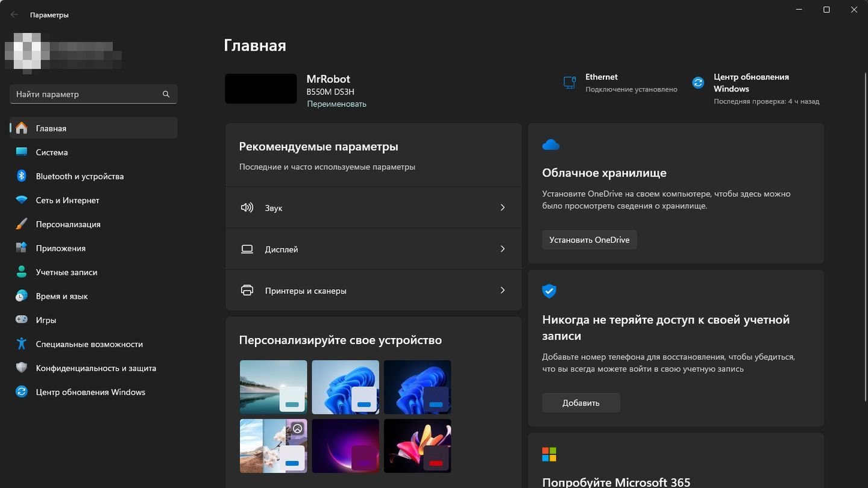Open Ethernet Подключение установлено status text
The image size is (868, 488).
pos(631,89)
